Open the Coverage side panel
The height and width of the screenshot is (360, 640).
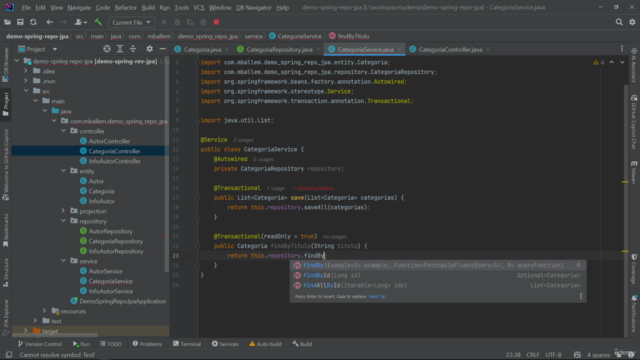tap(634, 268)
